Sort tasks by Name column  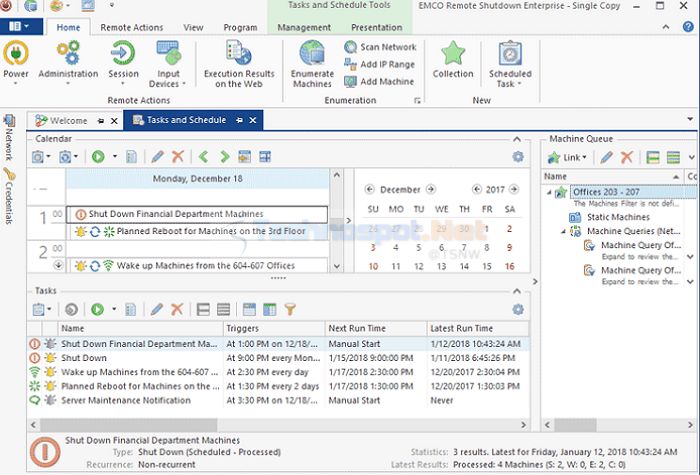pos(140,329)
